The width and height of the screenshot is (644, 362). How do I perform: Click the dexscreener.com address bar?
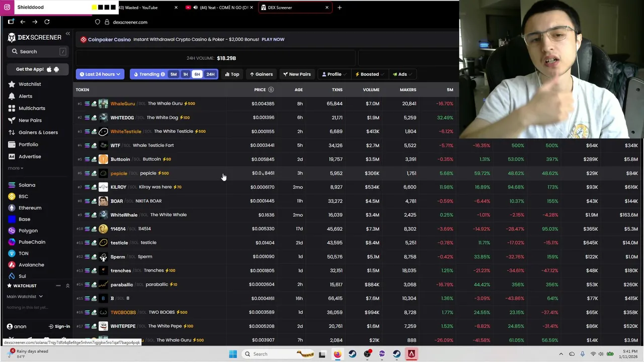click(130, 22)
